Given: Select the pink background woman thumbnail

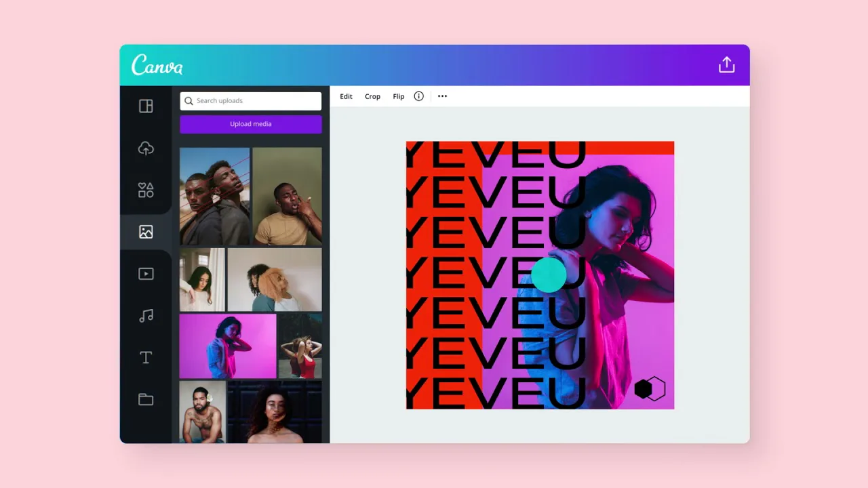Looking at the screenshot, I should pyautogui.click(x=228, y=346).
